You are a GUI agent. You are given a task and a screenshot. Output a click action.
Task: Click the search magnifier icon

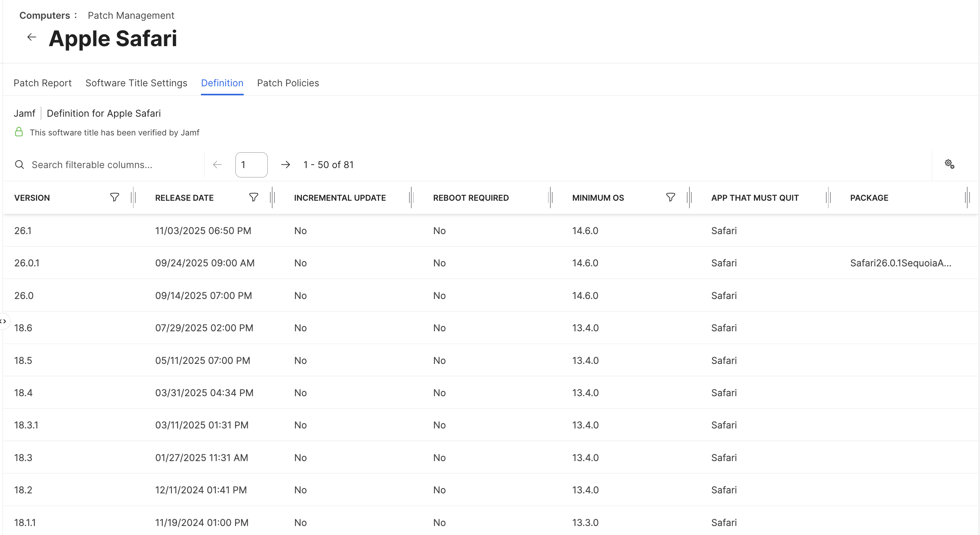19,164
